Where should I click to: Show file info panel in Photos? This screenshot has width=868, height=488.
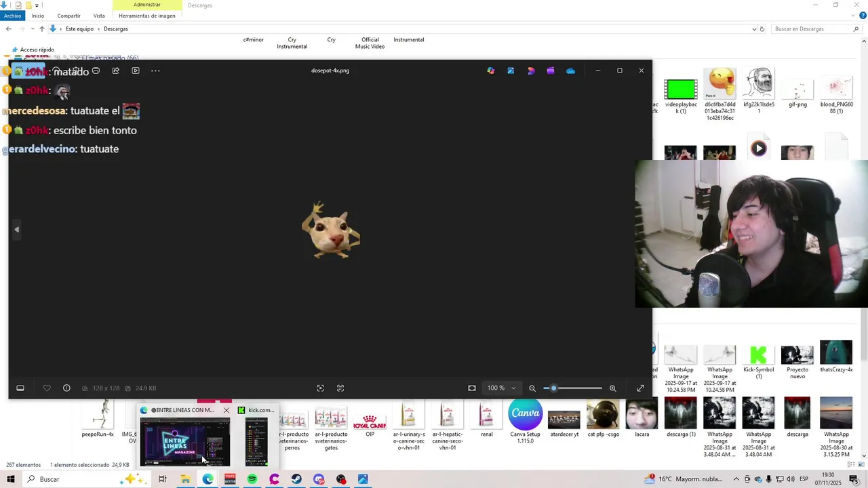(66, 388)
